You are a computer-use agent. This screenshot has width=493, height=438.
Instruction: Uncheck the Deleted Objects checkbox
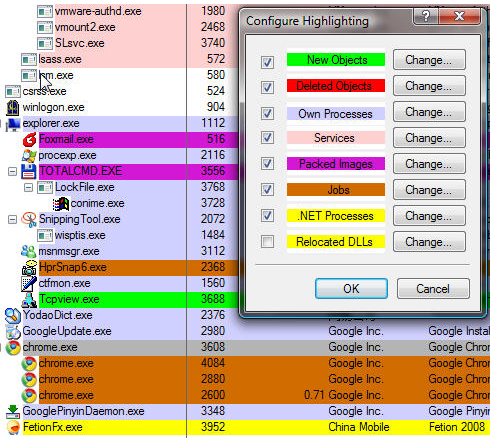pos(267,88)
